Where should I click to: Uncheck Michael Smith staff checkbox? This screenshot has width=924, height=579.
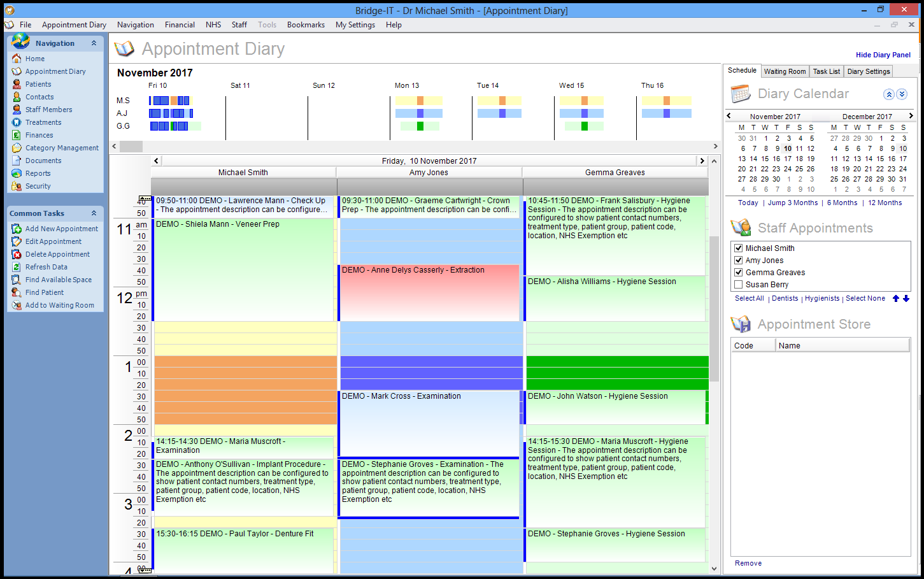coord(739,248)
